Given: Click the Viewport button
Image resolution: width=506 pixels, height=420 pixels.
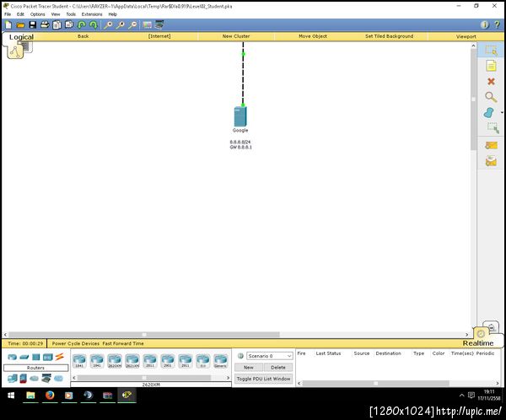Looking at the screenshot, I should (466, 36).
